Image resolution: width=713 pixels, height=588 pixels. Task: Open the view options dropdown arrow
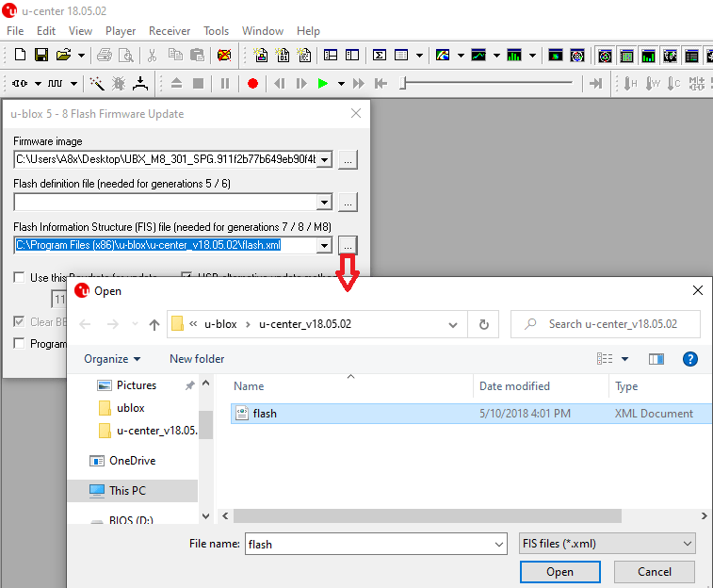[x=625, y=359]
